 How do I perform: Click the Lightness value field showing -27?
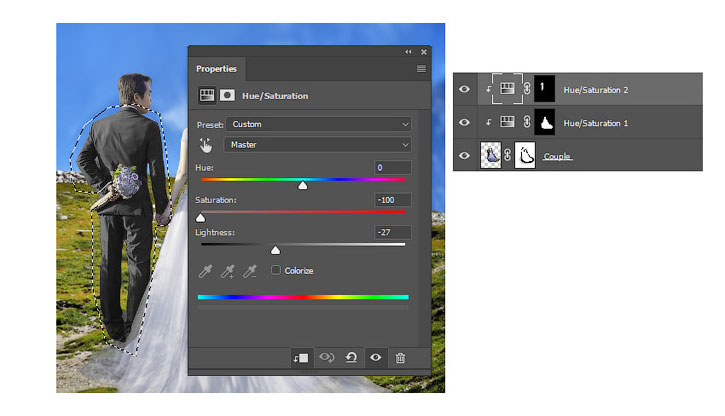pos(393,232)
